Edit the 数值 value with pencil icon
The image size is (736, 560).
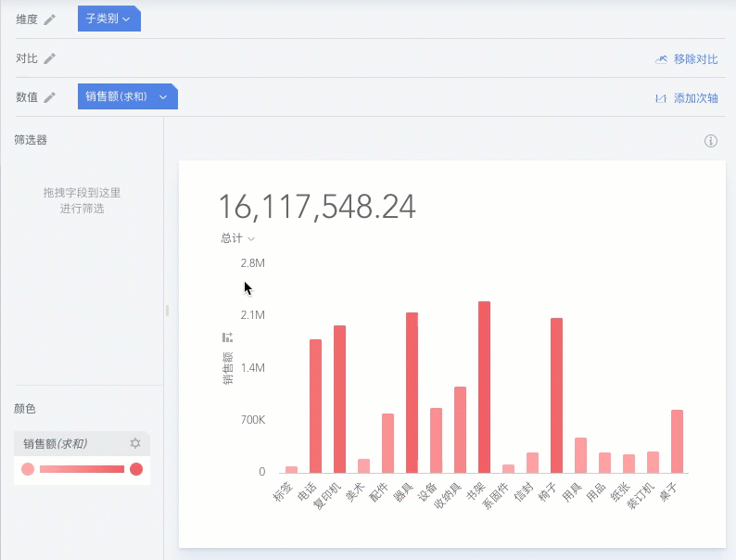point(49,97)
